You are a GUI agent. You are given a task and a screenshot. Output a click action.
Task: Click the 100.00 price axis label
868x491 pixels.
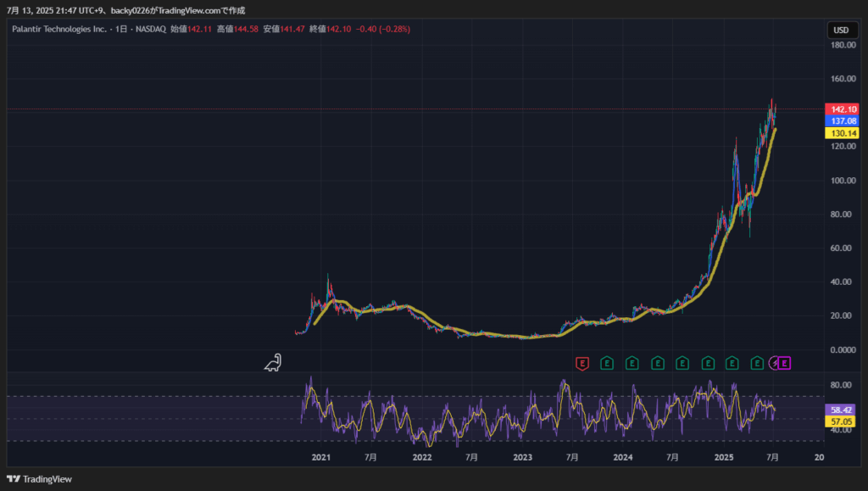[x=843, y=181]
